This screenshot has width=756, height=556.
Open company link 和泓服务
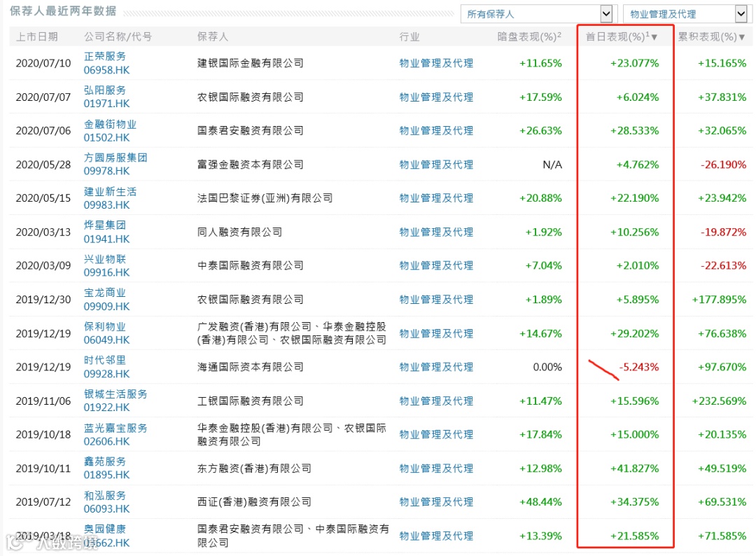(x=104, y=496)
